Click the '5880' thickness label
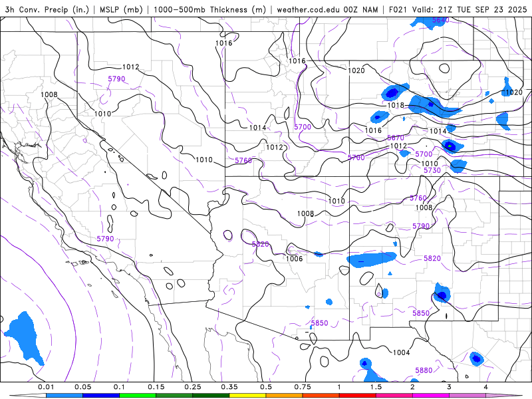Image resolution: width=532 pixels, height=399 pixels. pos(424,370)
